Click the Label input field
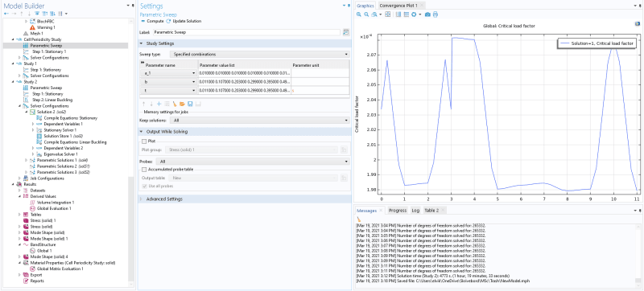Viewport: 644px width, 291px height. click(x=246, y=32)
